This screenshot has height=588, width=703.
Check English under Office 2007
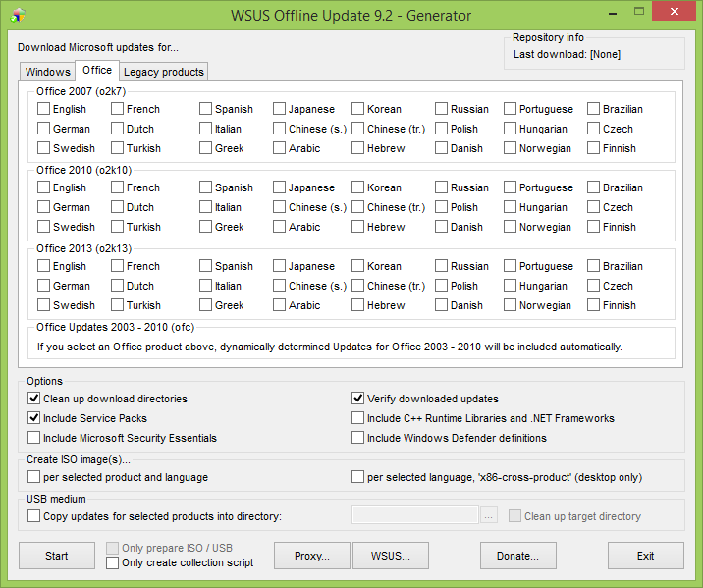[x=44, y=109]
